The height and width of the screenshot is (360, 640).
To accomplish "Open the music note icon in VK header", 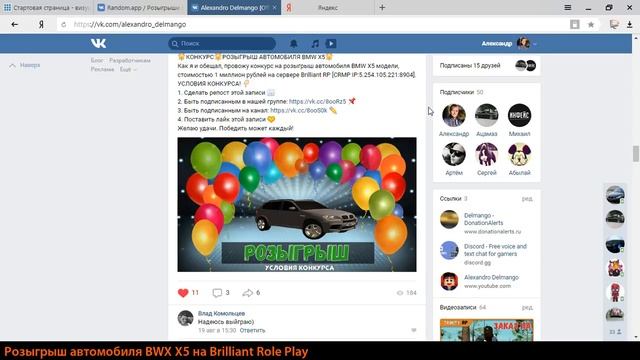I will (315, 44).
